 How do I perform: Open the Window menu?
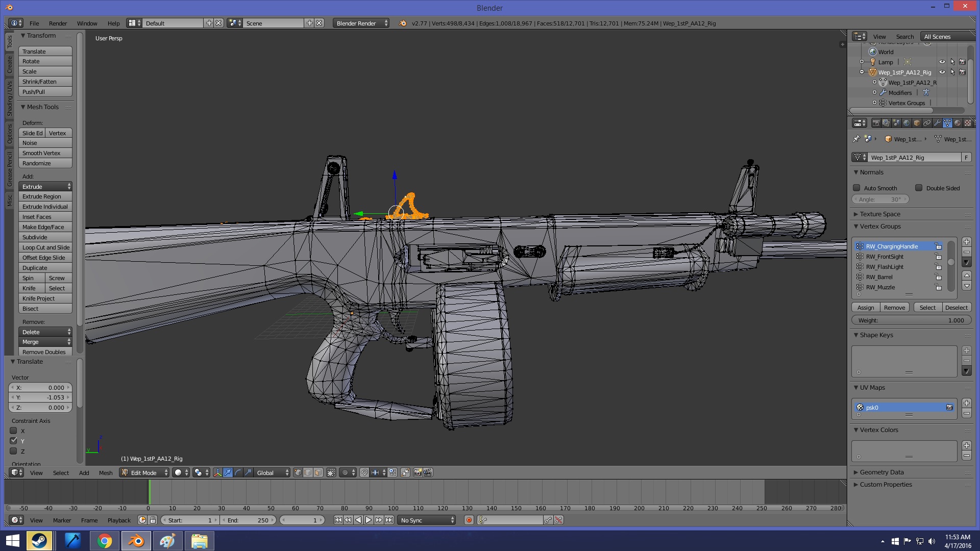coord(87,23)
